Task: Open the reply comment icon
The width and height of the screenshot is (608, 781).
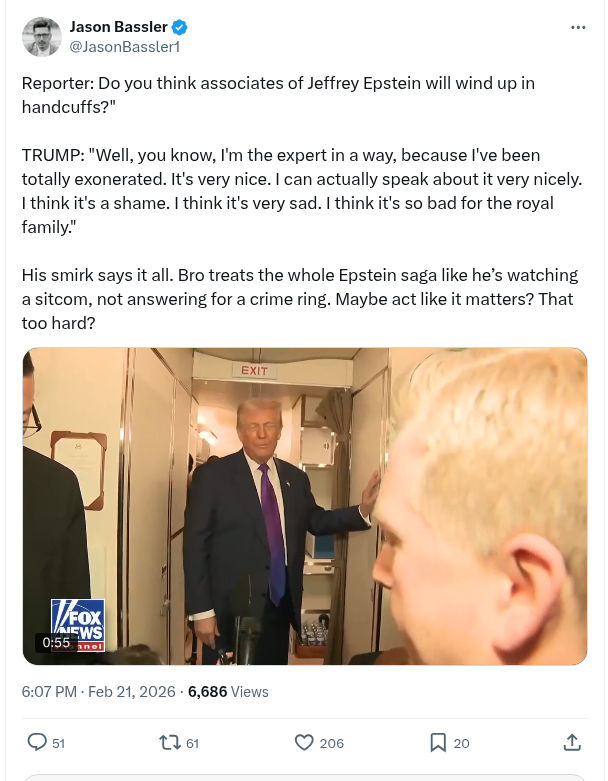Action: [x=37, y=742]
